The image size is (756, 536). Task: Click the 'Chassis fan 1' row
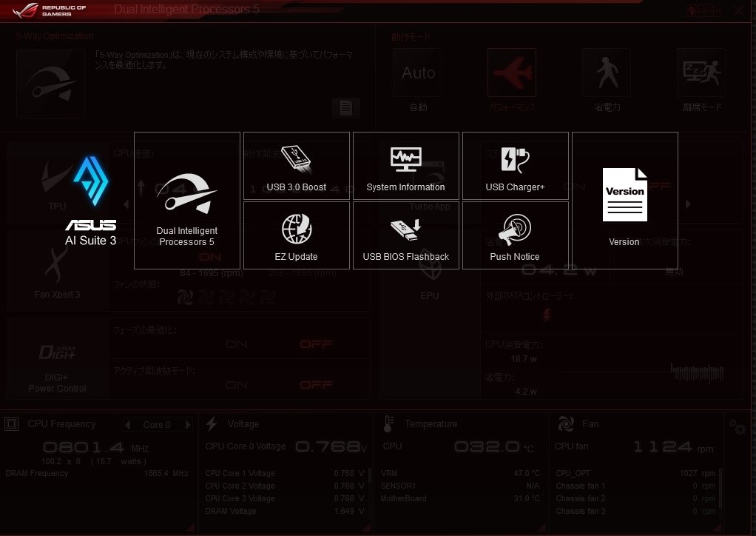[635, 486]
